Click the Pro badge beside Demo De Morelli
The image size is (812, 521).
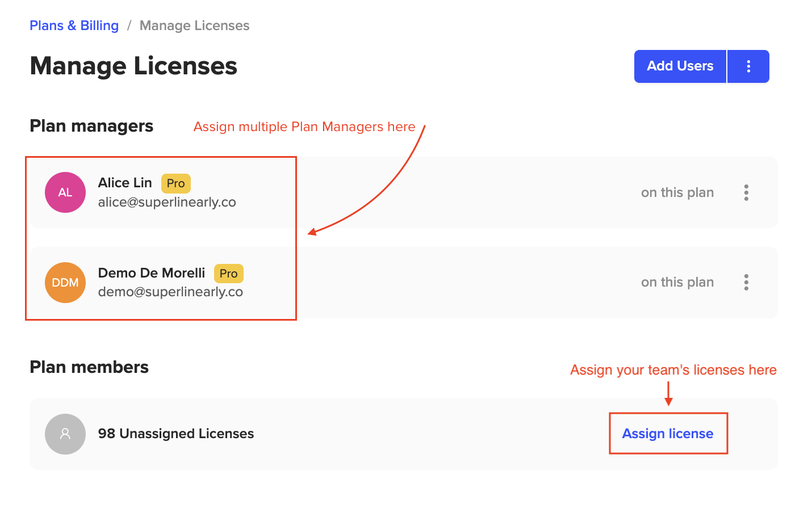[x=228, y=274]
